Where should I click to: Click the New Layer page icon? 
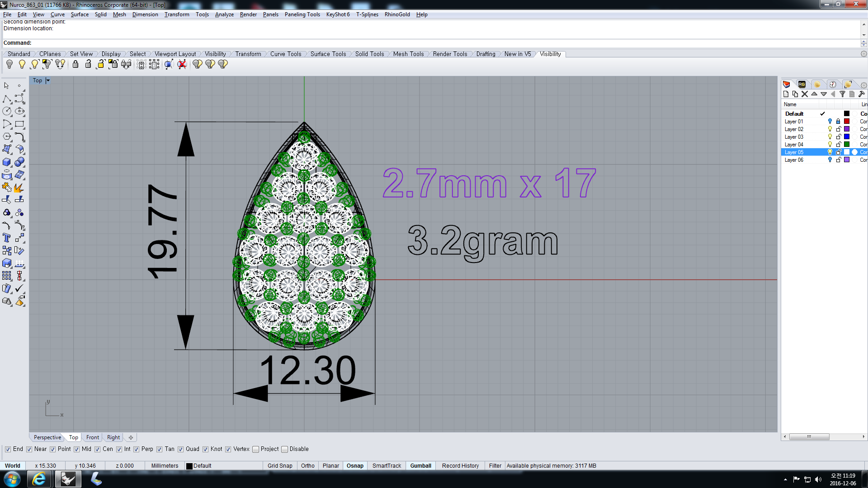[786, 94]
